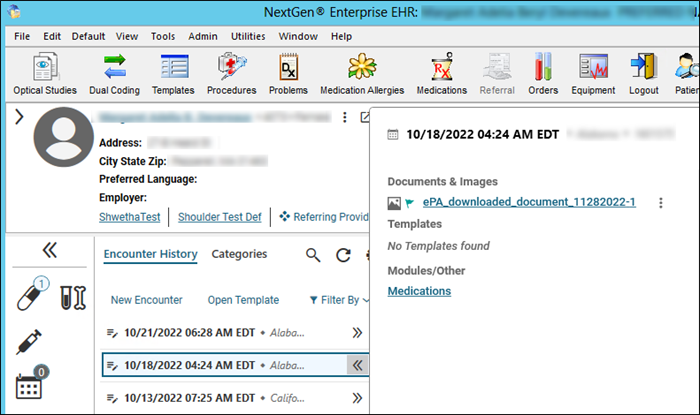Open the Medications Rx toolbar icon
The width and height of the screenshot is (700, 415).
pos(442,74)
